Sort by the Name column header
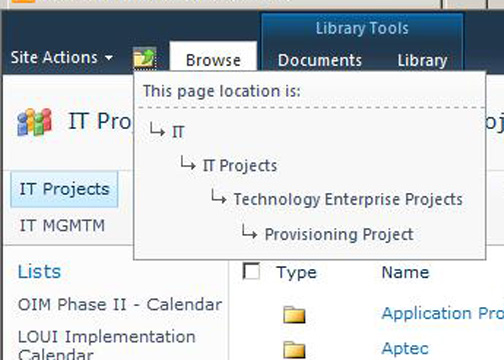Image resolution: width=504 pixels, height=360 pixels. click(405, 272)
